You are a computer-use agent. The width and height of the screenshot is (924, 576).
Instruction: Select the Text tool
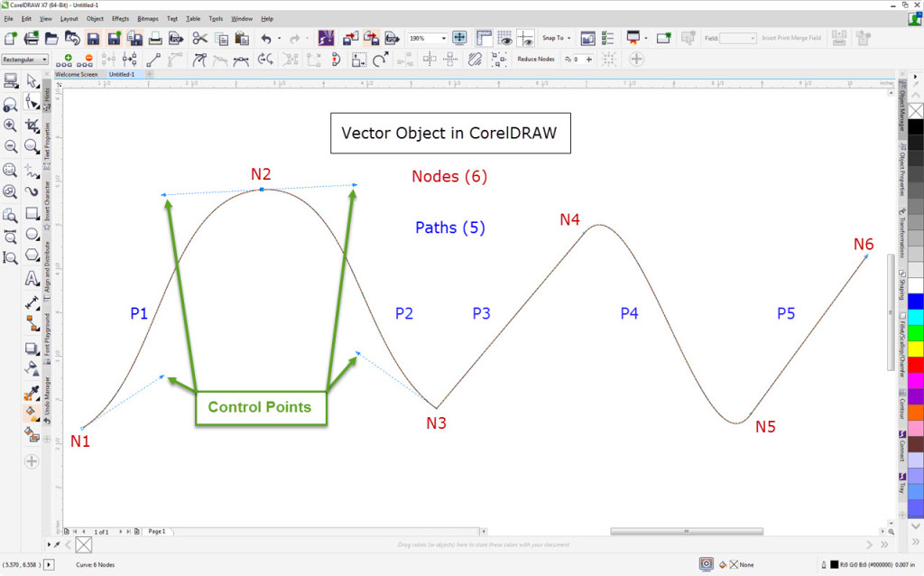pos(32,278)
